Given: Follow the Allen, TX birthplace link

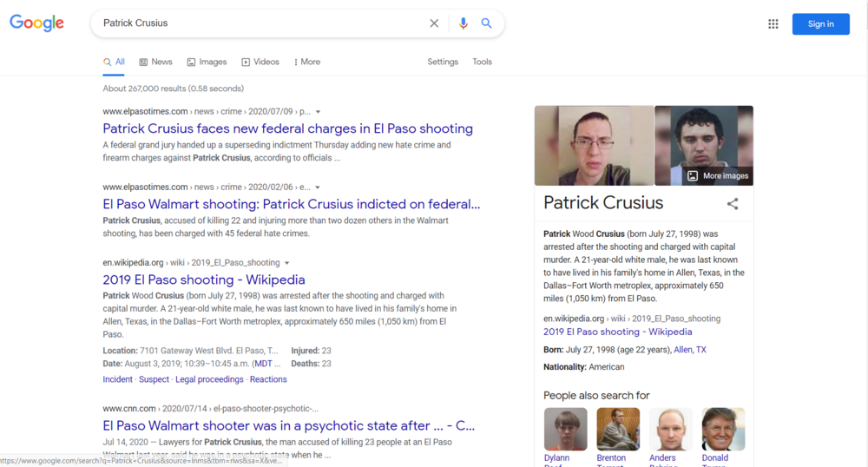Looking at the screenshot, I should click(x=690, y=350).
